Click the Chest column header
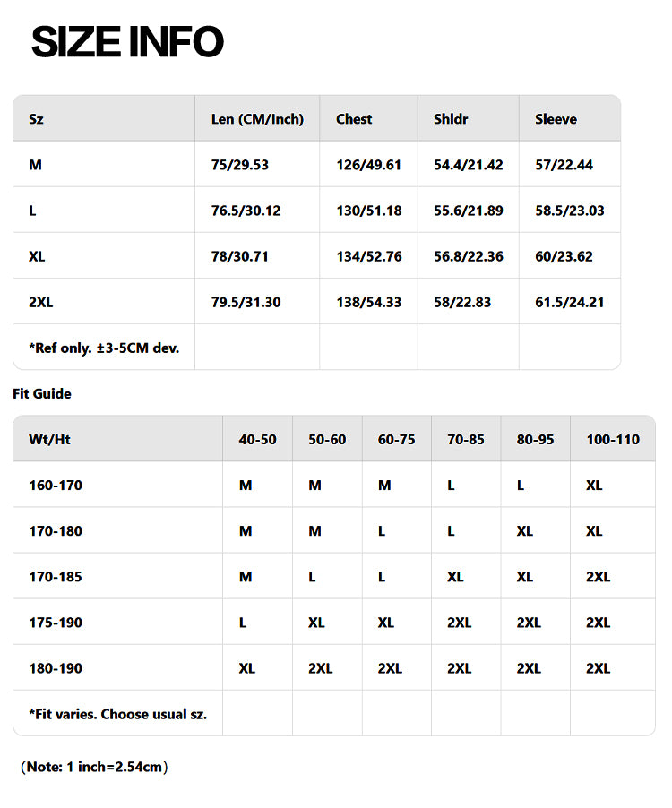 click(354, 119)
